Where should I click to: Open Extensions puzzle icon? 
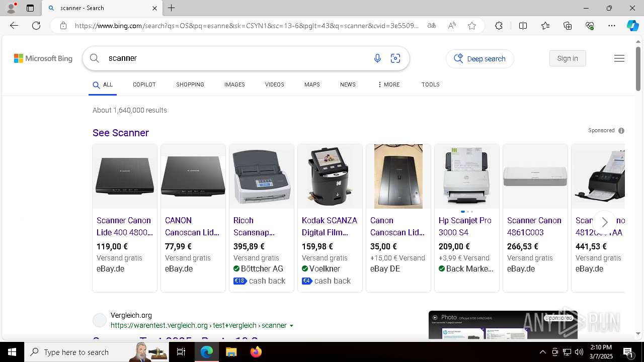[x=499, y=26]
